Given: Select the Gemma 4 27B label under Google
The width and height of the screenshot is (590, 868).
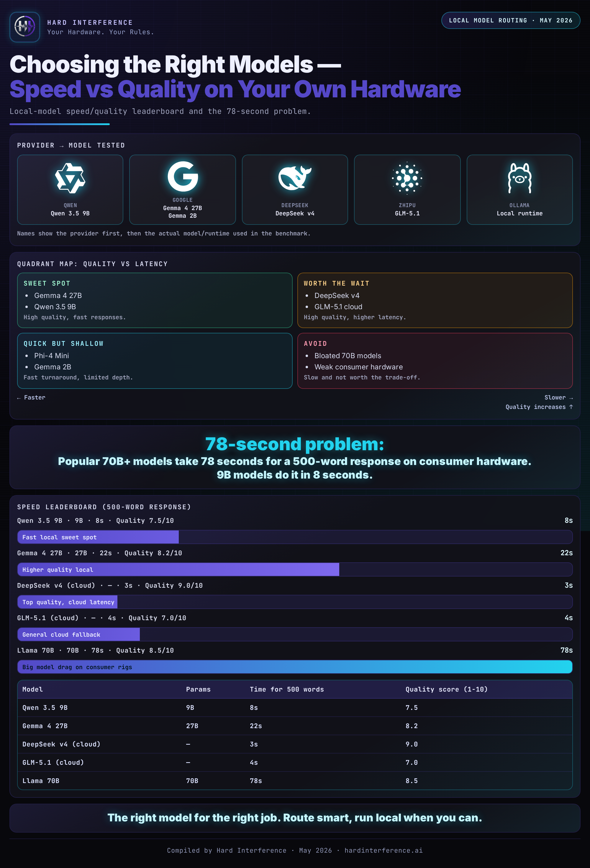Looking at the screenshot, I should point(183,208).
